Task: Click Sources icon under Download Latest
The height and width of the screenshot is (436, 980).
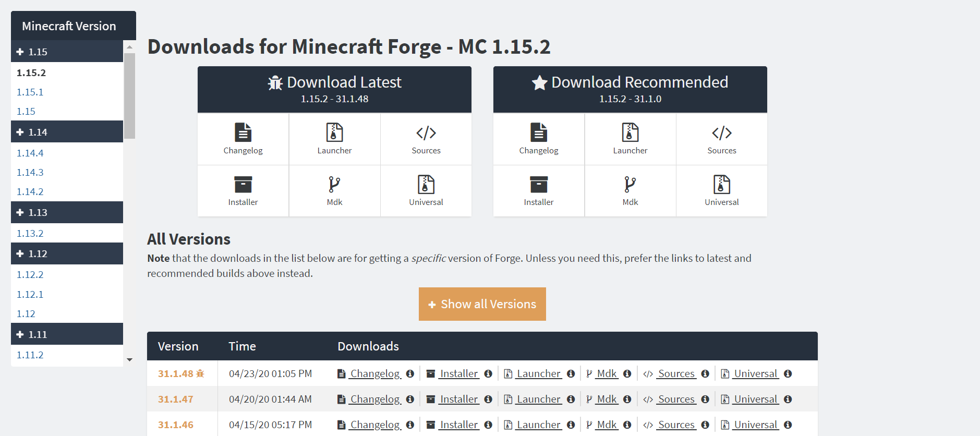Action: tap(426, 132)
